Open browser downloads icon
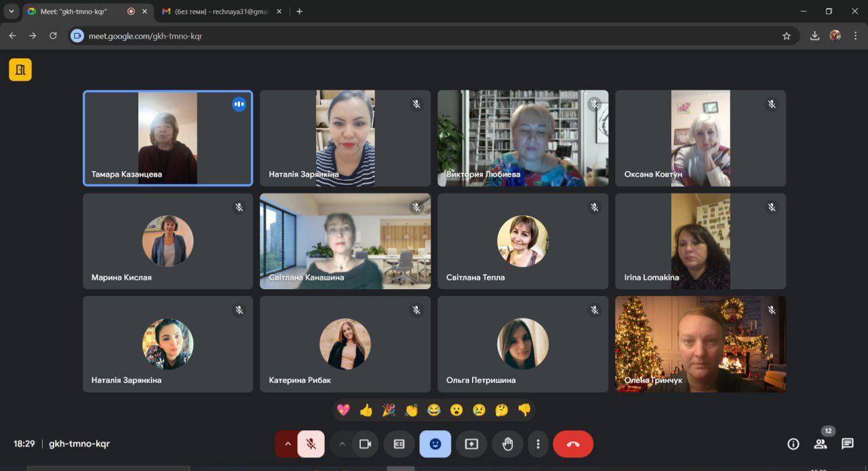Viewport: 868px width, 471px height. click(x=814, y=36)
